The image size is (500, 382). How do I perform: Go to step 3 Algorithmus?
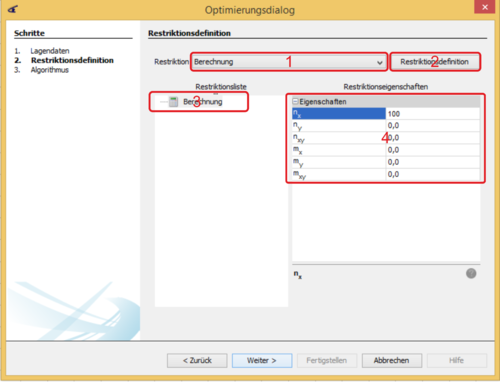pos(50,70)
